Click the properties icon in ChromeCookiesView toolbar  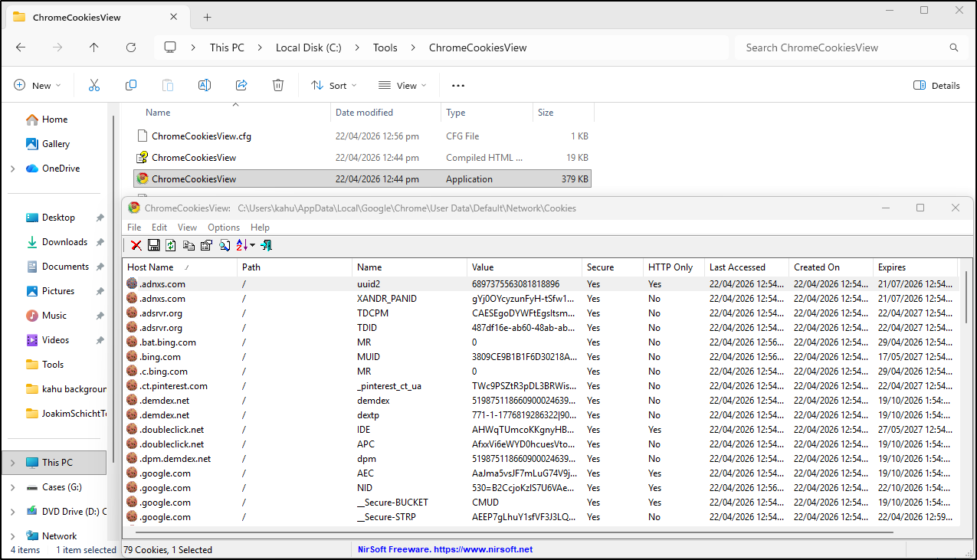click(x=206, y=245)
